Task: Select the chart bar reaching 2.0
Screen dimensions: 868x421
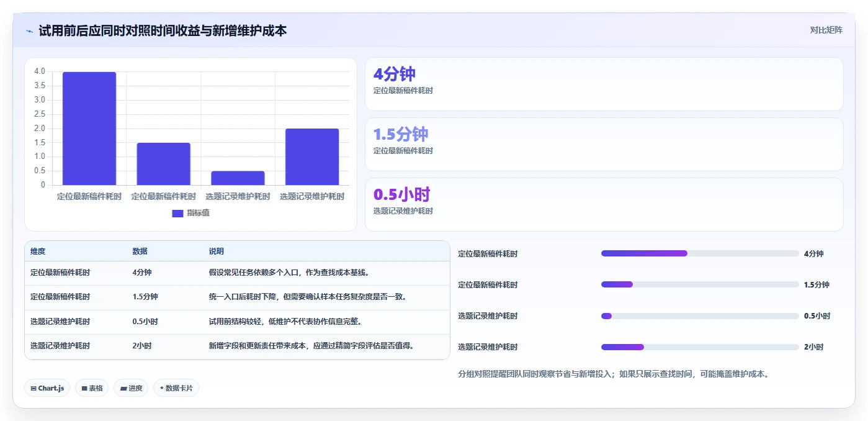Action: [x=312, y=157]
